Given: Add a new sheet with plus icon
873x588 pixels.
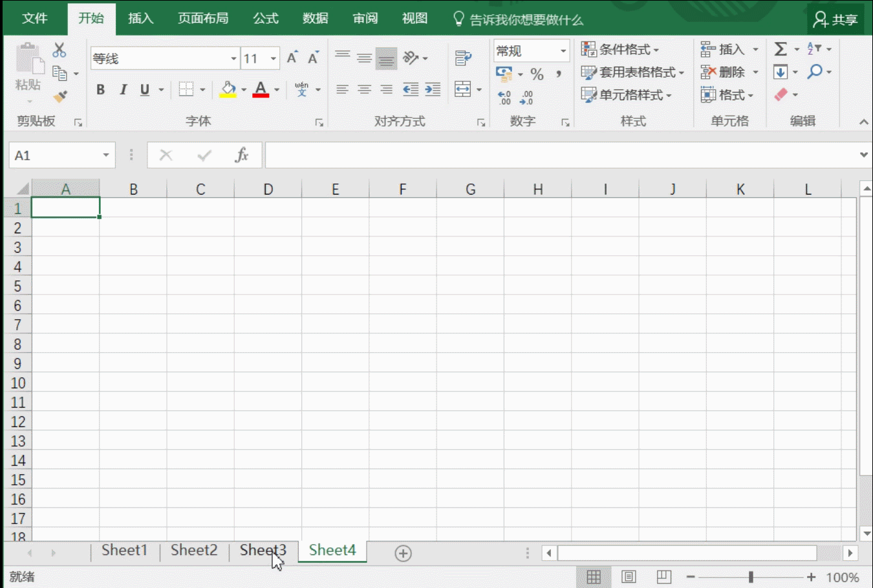Looking at the screenshot, I should point(403,553).
